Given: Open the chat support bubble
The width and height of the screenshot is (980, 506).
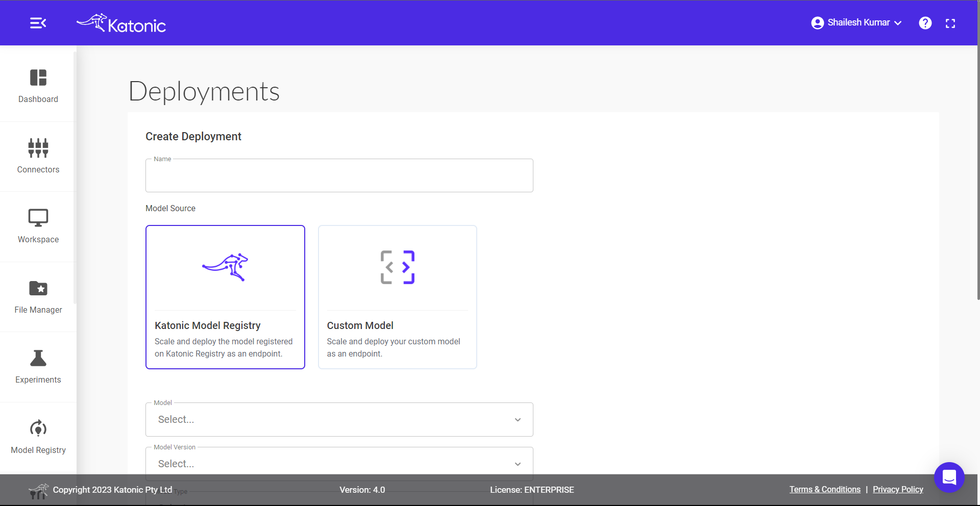Looking at the screenshot, I should click(949, 477).
